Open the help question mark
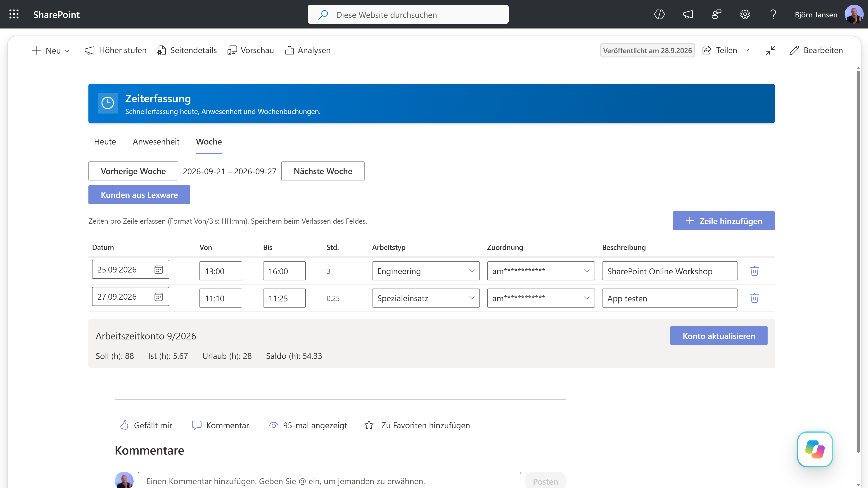 (773, 14)
